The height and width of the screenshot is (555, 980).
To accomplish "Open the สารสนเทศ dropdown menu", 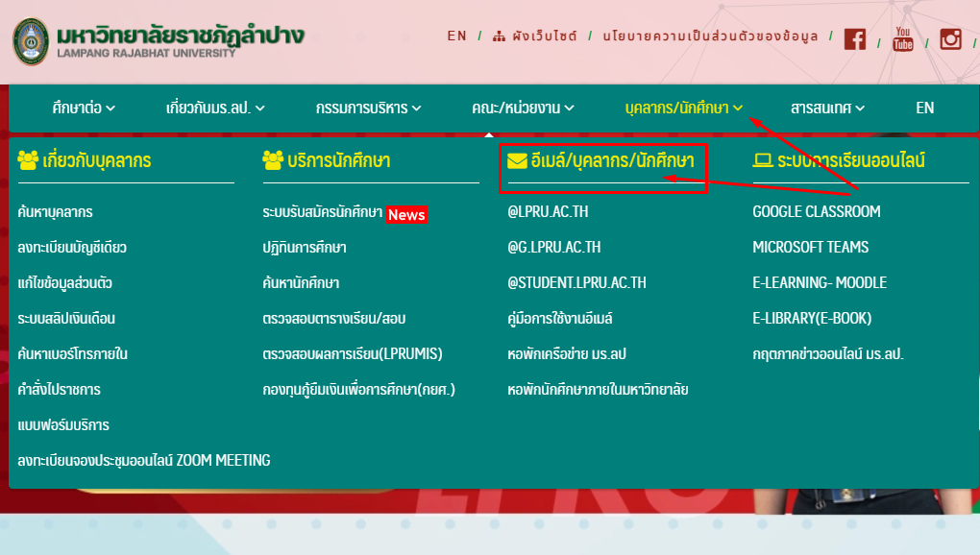I will point(827,108).
